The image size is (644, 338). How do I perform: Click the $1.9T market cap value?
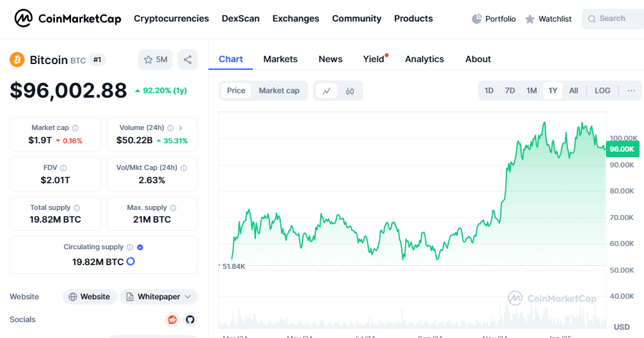[40, 140]
